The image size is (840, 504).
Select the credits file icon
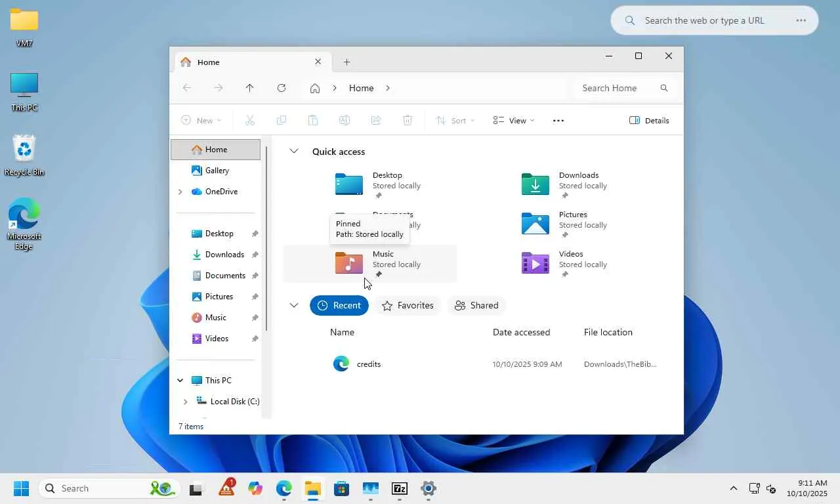pyautogui.click(x=341, y=364)
